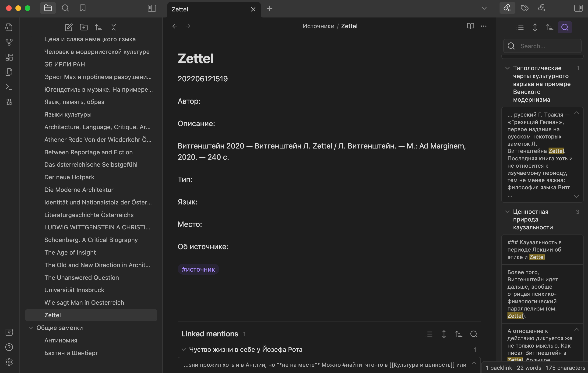Screen dimensions: 588x373
Task: Open the outgoing links panel tab icon
Action: (542, 8)
